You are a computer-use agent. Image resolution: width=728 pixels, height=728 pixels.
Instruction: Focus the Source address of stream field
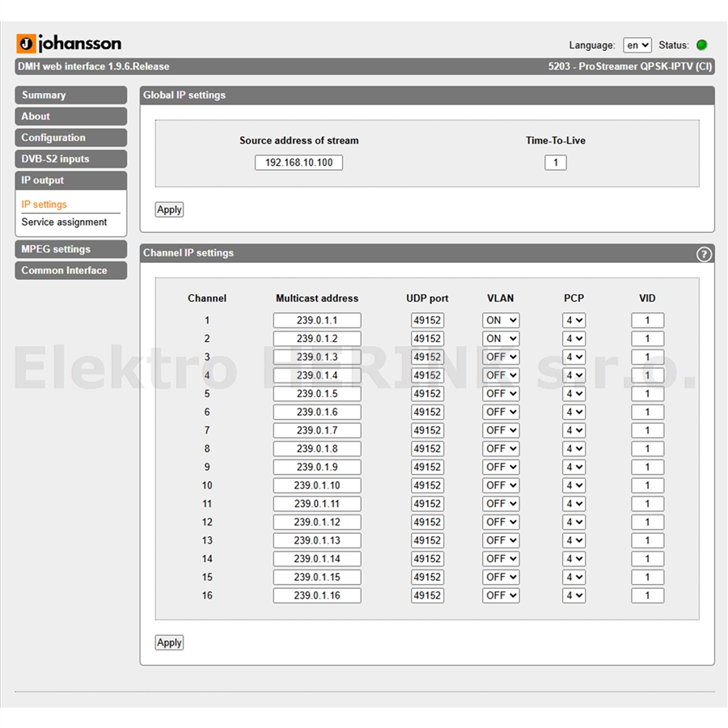[298, 163]
